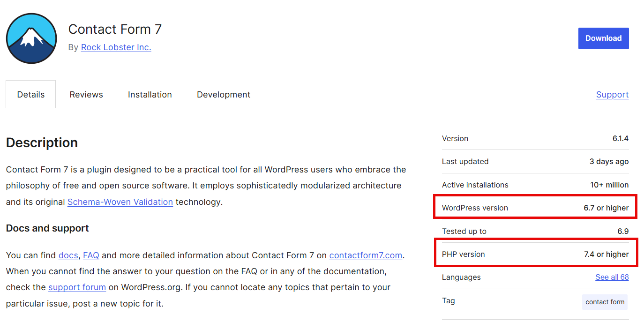The width and height of the screenshot is (644, 322).
Task: Open the Rock Lobster Inc. author link
Action: (116, 47)
